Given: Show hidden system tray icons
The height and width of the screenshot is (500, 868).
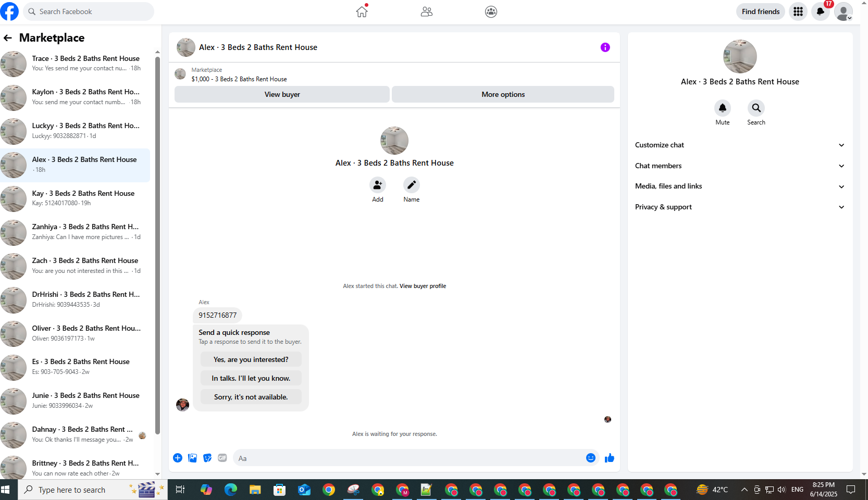Looking at the screenshot, I should [745, 490].
